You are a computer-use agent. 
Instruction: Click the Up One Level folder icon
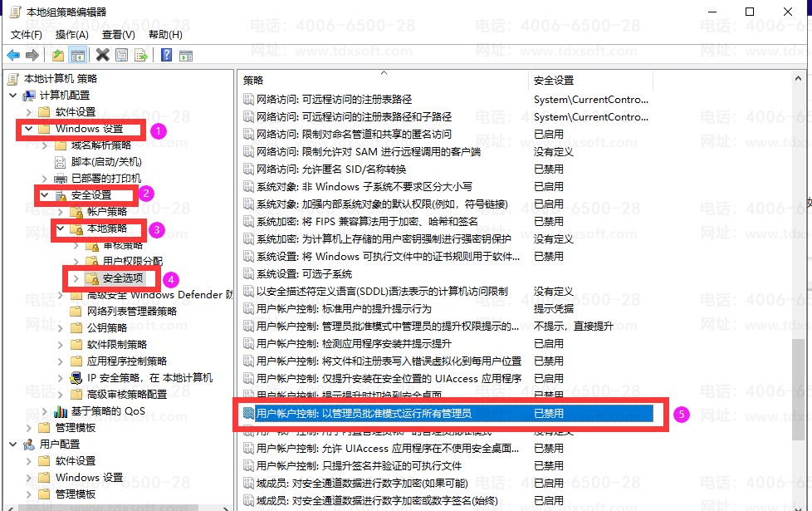point(57,55)
